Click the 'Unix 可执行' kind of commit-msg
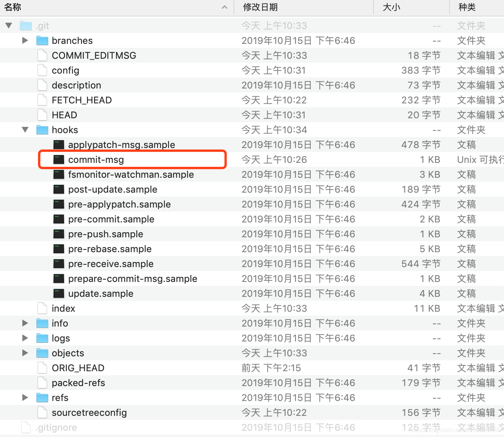The height and width of the screenshot is (437, 504). coord(480,160)
